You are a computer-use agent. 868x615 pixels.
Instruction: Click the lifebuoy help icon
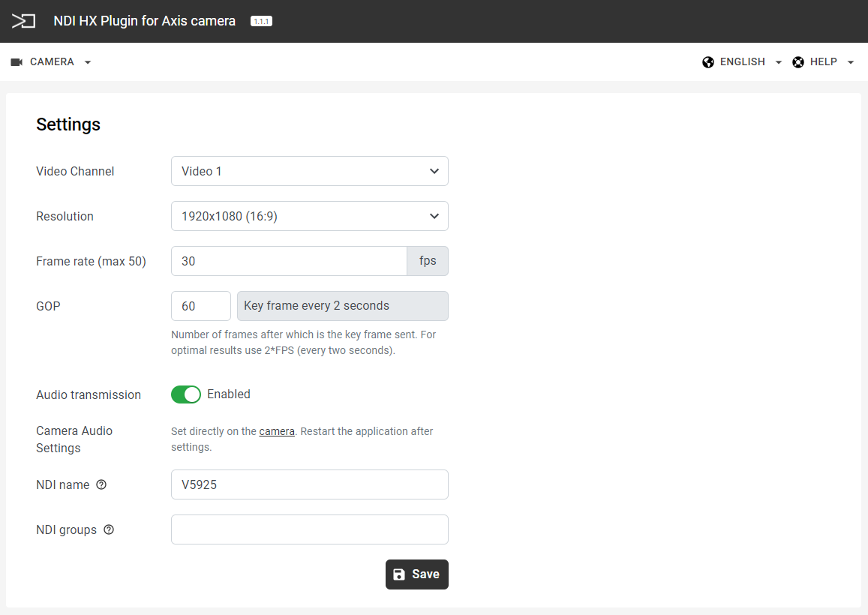(x=798, y=62)
